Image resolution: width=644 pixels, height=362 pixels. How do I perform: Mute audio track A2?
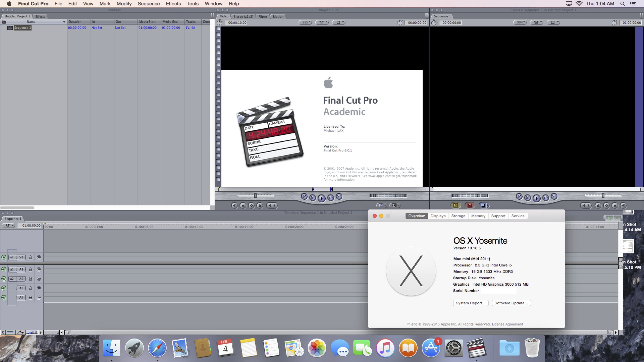(x=4, y=278)
